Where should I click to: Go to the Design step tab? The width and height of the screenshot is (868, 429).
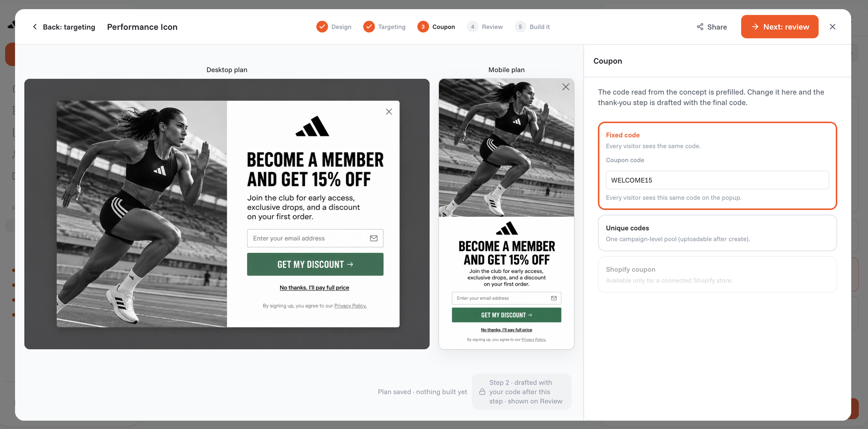334,27
